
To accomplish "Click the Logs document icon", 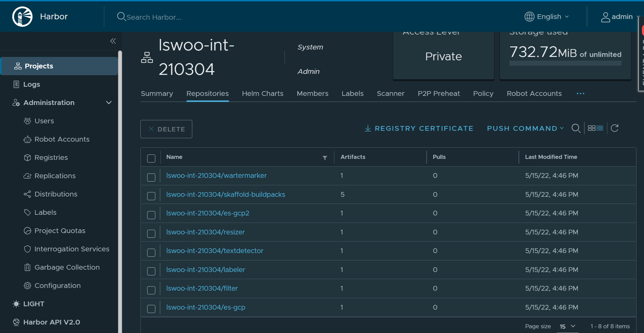I will click(x=16, y=84).
